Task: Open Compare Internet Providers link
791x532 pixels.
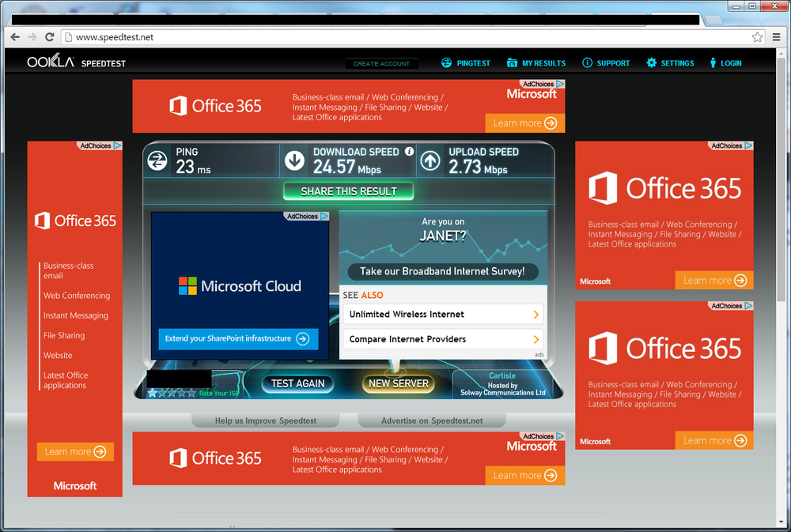Action: coord(443,339)
